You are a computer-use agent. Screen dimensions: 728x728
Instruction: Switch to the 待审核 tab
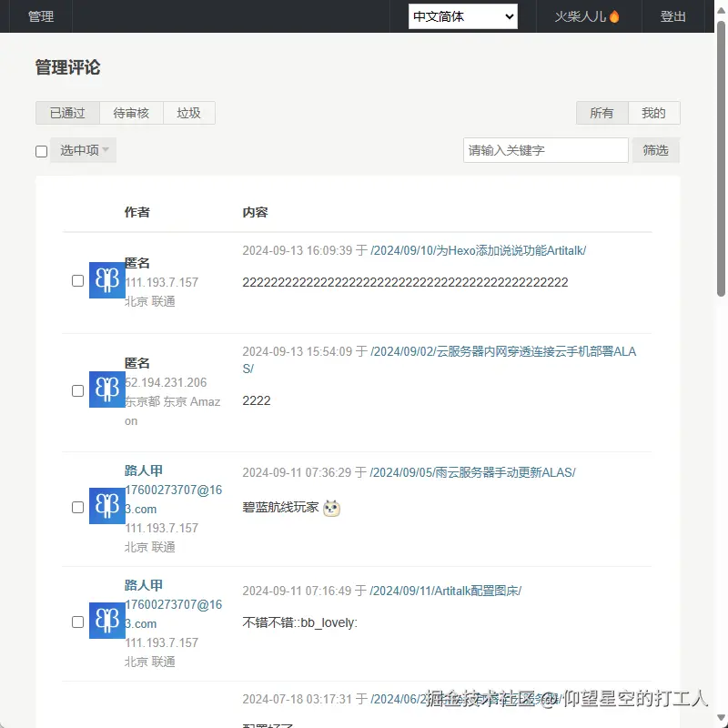(x=131, y=113)
